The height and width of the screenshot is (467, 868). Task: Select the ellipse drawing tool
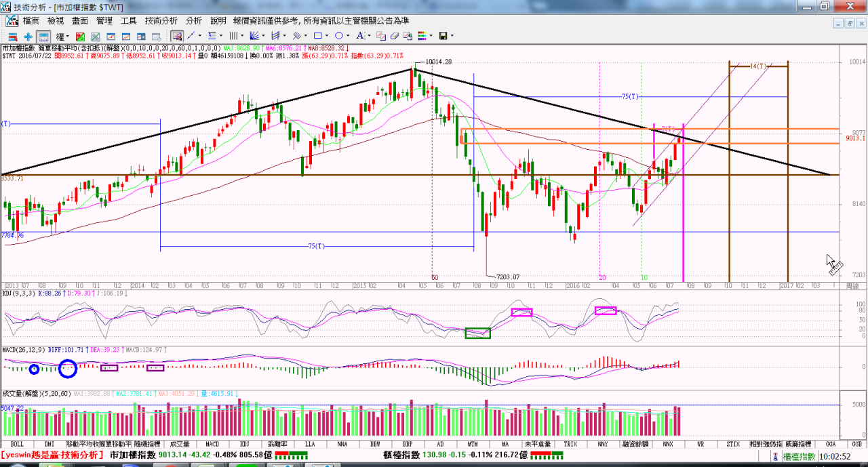[338, 36]
